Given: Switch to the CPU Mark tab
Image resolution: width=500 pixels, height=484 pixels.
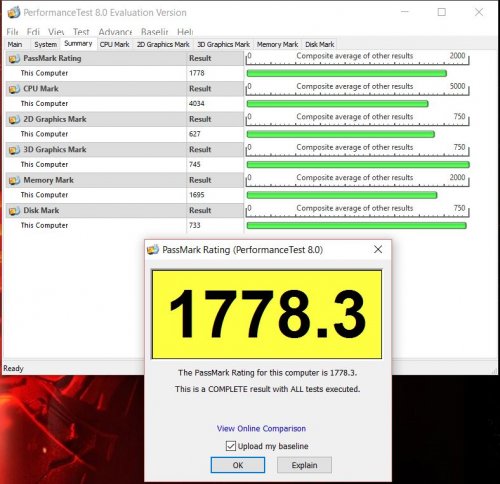Looking at the screenshot, I should [x=114, y=44].
